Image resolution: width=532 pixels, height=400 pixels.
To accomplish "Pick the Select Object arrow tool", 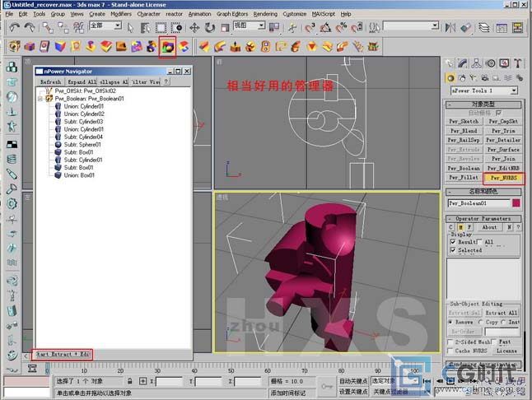I will pos(130,27).
